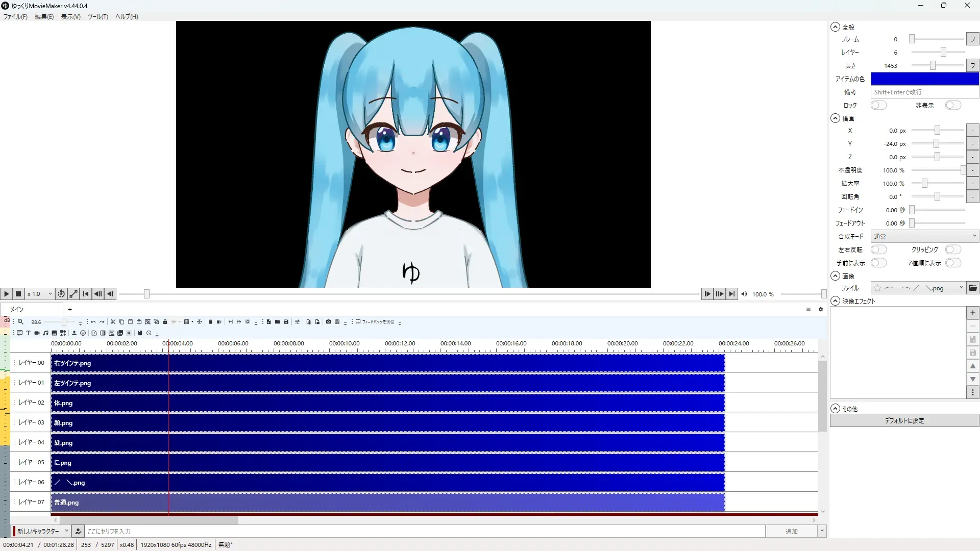980x551 pixels.
Task: Open the playback speed x1.0 dropdown
Action: tap(40, 294)
